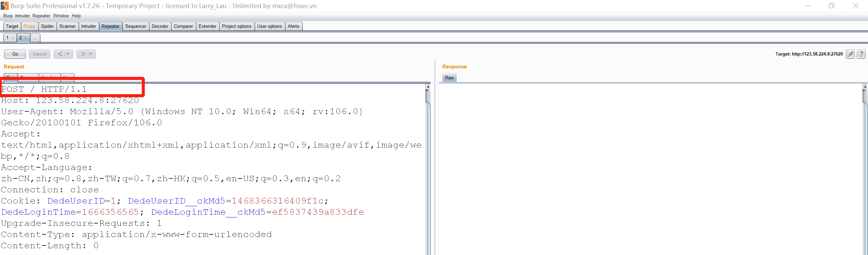Switch to the Target tab
This screenshot has height=255, width=868.
pos(12,26)
